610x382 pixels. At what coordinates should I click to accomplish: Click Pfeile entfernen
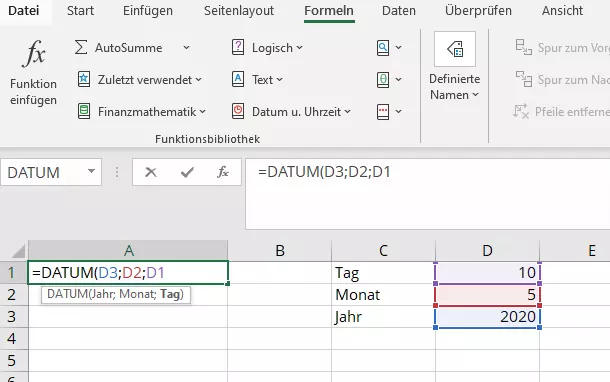561,112
